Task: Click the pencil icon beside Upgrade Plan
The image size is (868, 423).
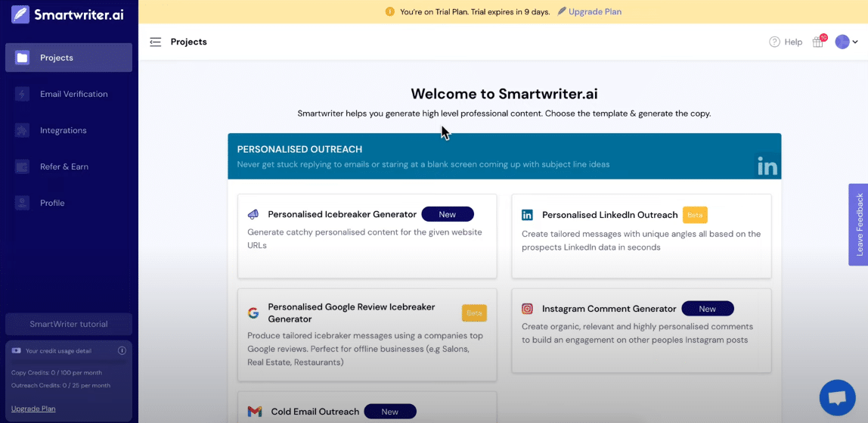Action: coord(561,11)
